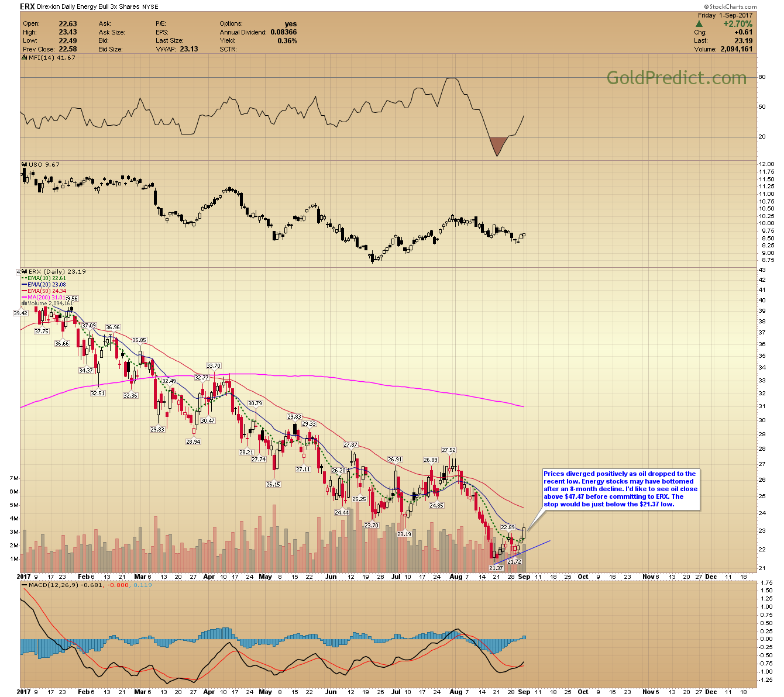Click the 21.37 low price label

[x=496, y=568]
